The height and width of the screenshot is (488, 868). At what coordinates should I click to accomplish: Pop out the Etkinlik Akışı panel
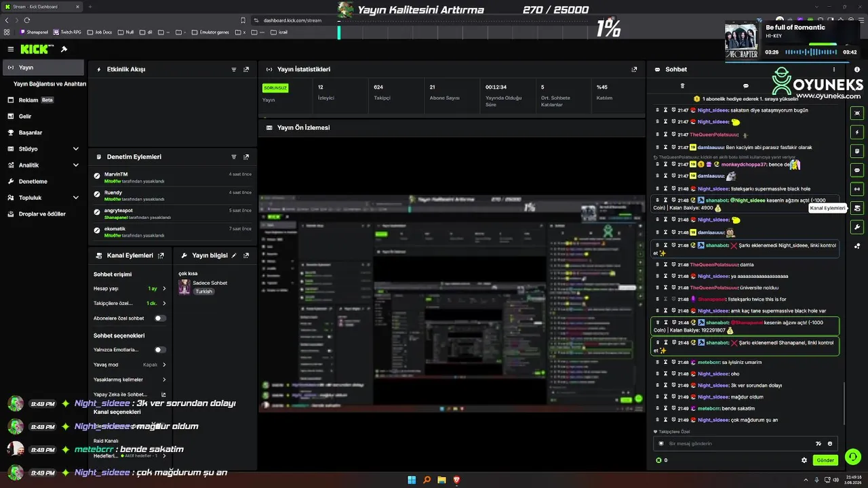point(246,69)
